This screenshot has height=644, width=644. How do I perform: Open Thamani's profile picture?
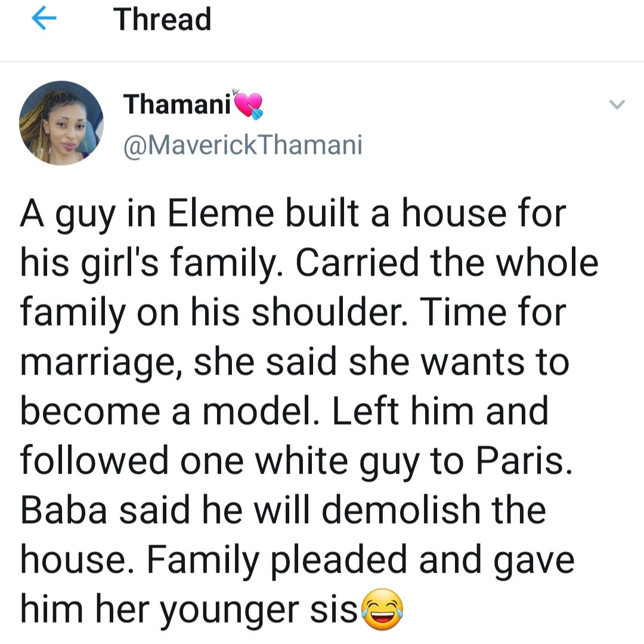[62, 123]
